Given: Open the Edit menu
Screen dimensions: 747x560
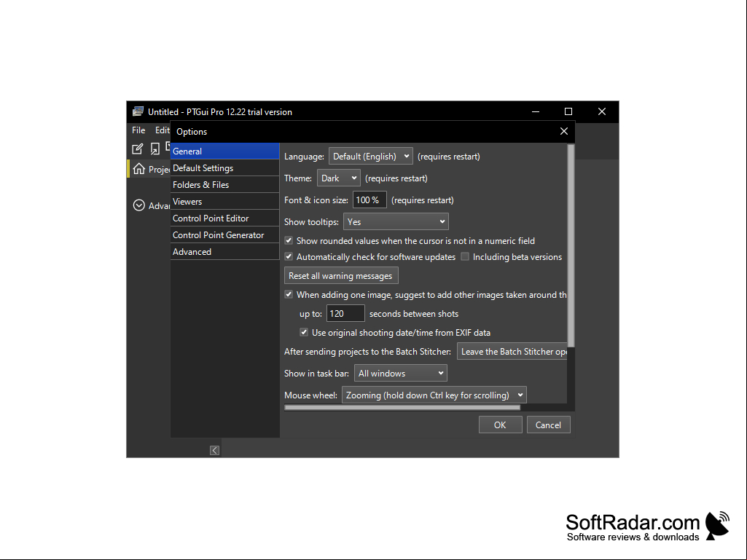Looking at the screenshot, I should (162, 130).
